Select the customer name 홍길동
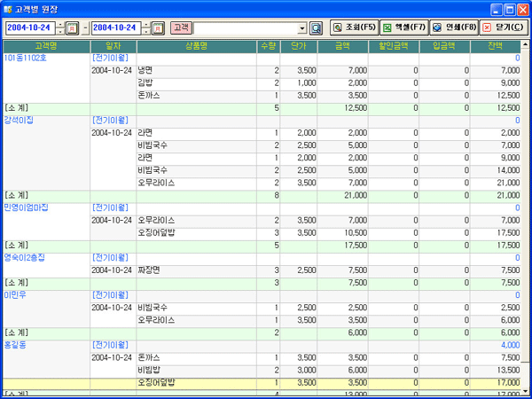This screenshot has height=399, width=532. point(15,345)
